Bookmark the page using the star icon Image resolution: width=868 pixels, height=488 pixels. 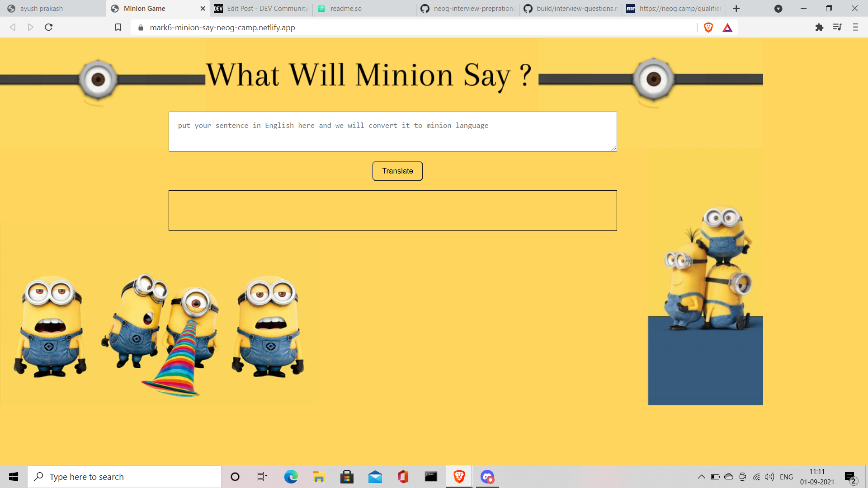pyautogui.click(x=118, y=27)
